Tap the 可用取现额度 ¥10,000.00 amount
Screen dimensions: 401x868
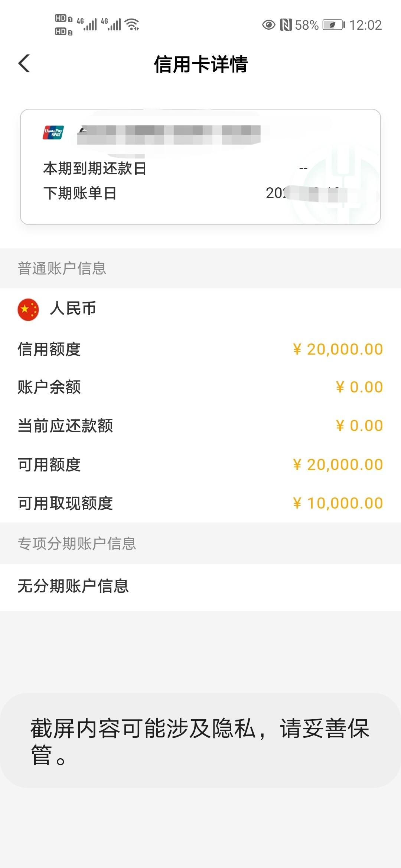[338, 503]
